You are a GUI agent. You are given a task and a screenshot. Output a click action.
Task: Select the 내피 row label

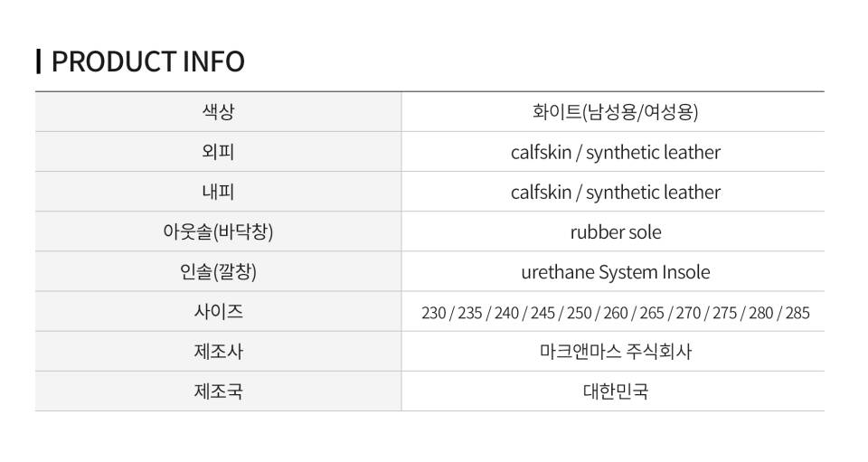click(218, 192)
